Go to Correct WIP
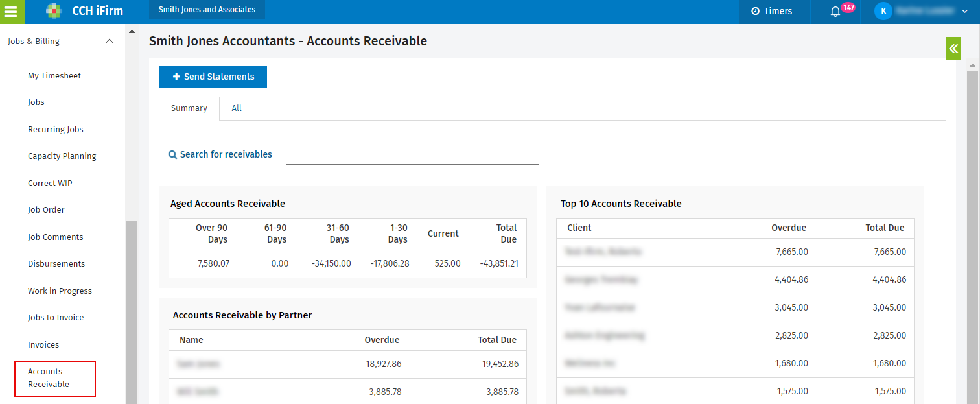Screen dimensions: 980x404 pyautogui.click(x=50, y=184)
